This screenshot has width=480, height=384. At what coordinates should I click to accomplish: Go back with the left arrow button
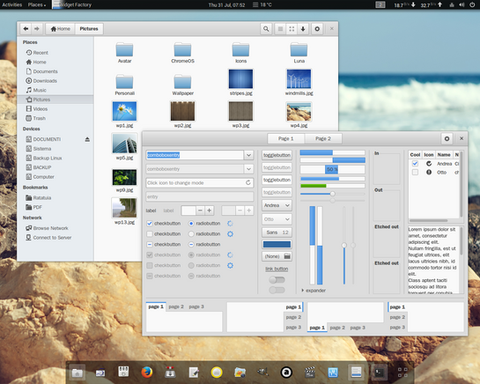26,29
